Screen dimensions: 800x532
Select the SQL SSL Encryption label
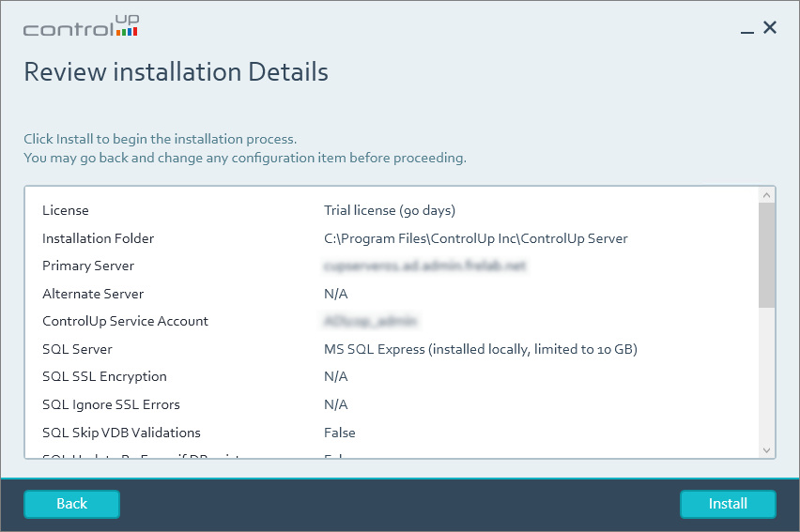click(104, 376)
